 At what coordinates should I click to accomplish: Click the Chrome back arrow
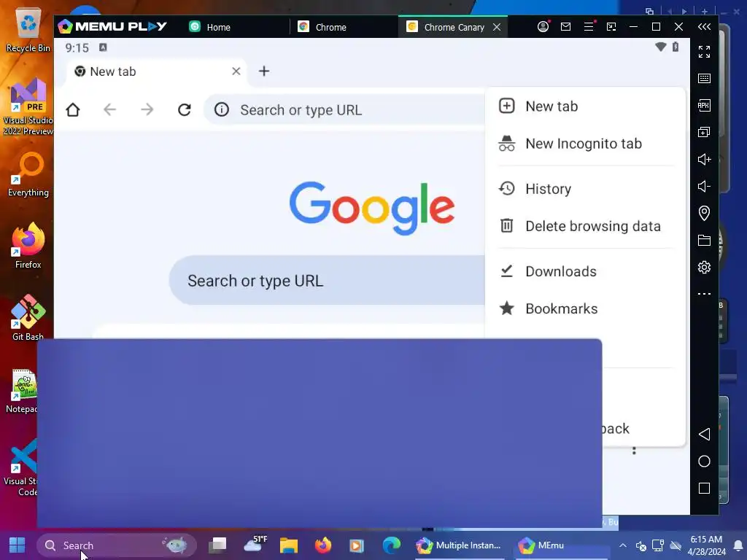110,110
